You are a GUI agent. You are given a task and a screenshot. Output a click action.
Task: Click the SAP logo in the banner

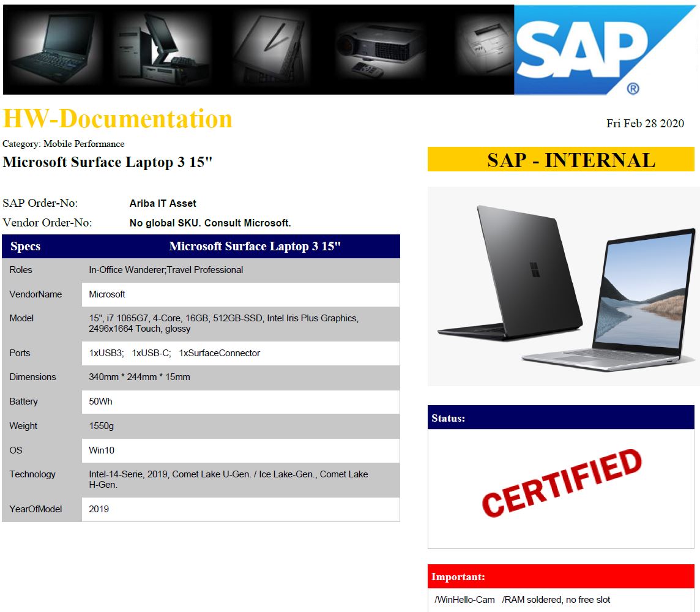[605, 50]
